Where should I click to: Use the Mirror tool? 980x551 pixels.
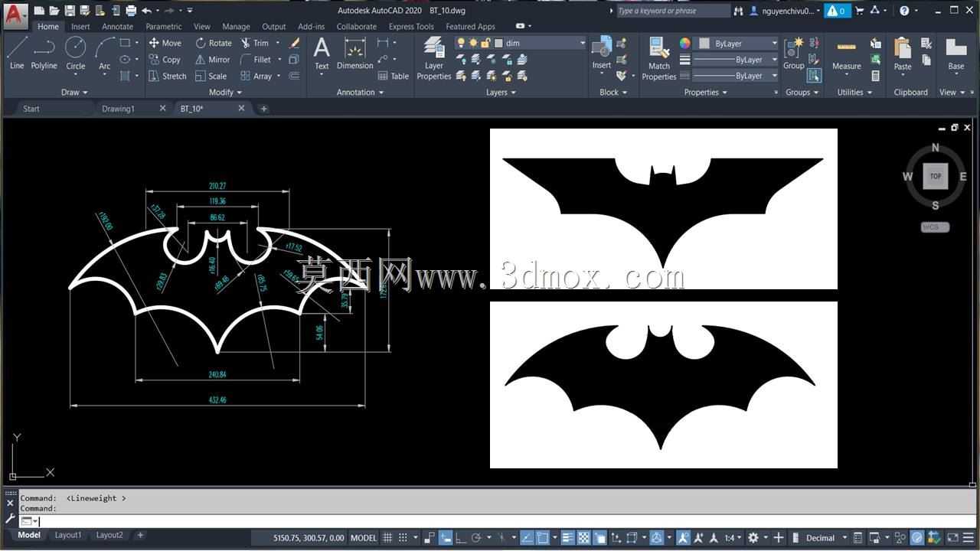pos(213,59)
